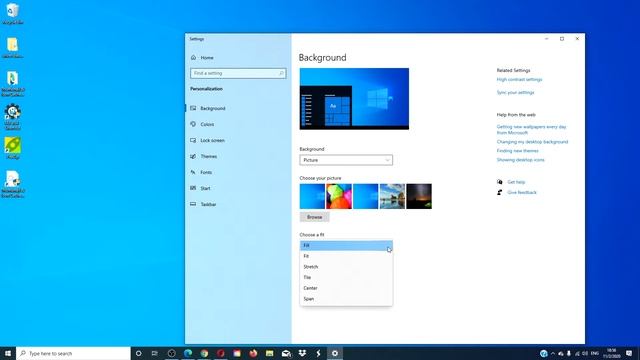
Task: Open Showing desktop icons link
Action: (x=520, y=160)
